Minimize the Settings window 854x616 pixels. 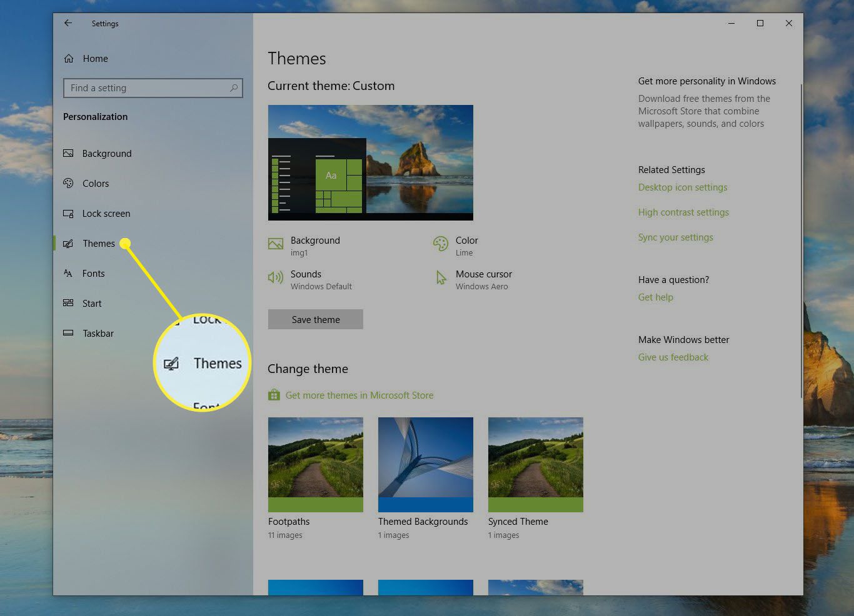click(731, 23)
